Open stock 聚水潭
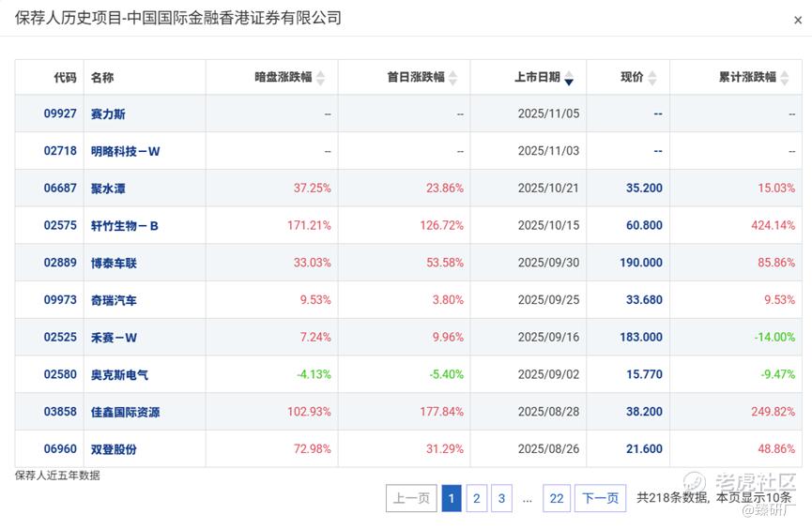Screen dimensions: 812x529 (108, 189)
